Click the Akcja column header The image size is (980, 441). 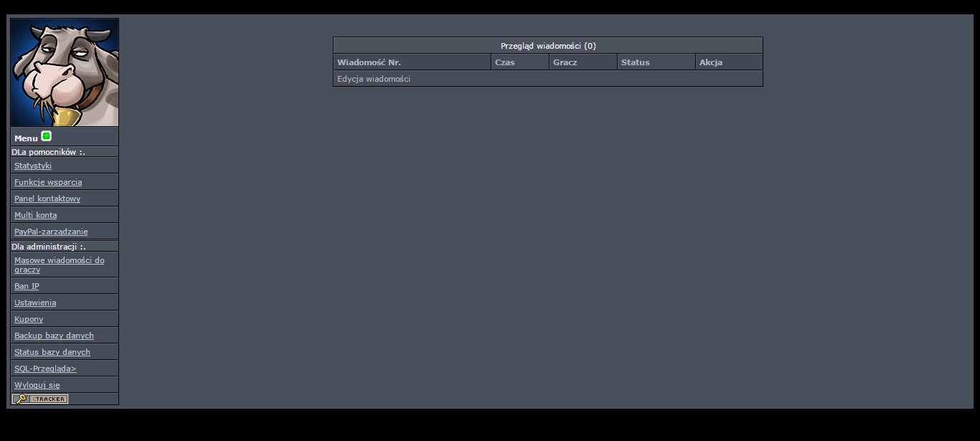pyautogui.click(x=729, y=62)
